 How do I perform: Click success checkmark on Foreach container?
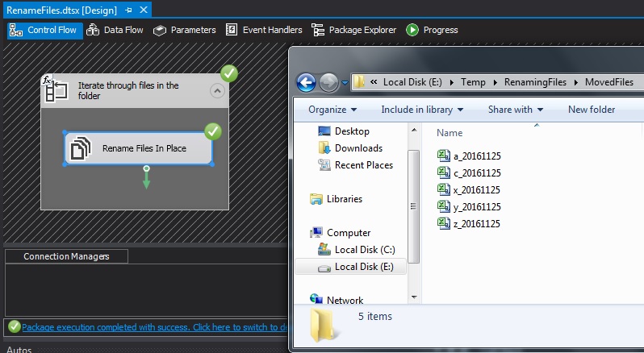(x=229, y=74)
